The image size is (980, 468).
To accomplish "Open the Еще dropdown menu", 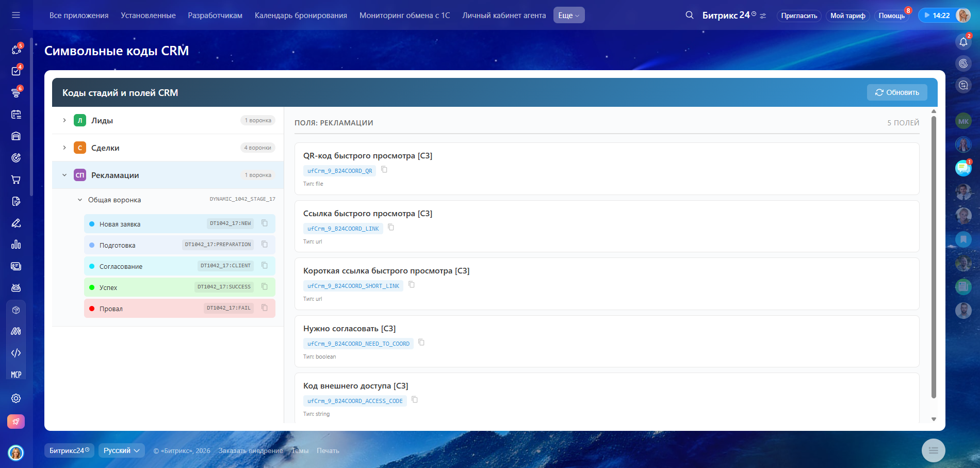I will 568,15.
